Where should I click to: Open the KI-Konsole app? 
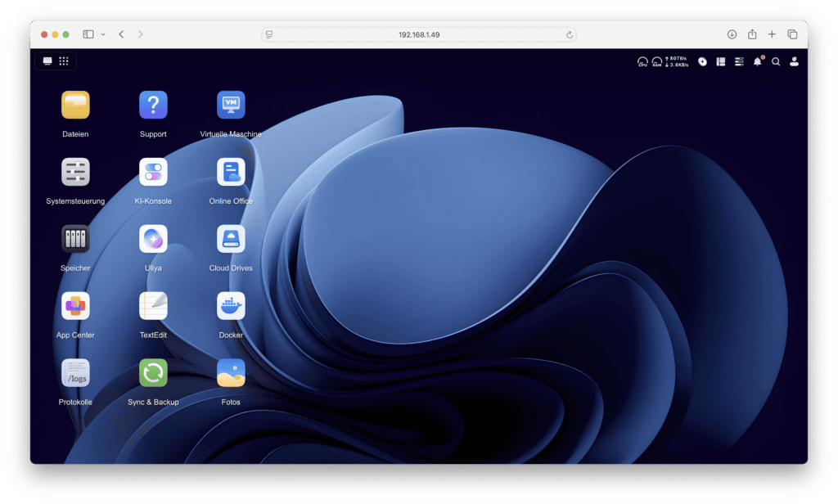pos(153,173)
